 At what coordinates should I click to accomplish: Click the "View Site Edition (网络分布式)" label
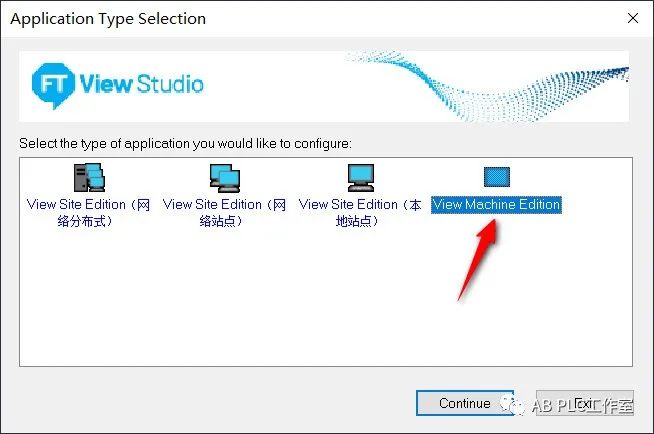(x=89, y=212)
